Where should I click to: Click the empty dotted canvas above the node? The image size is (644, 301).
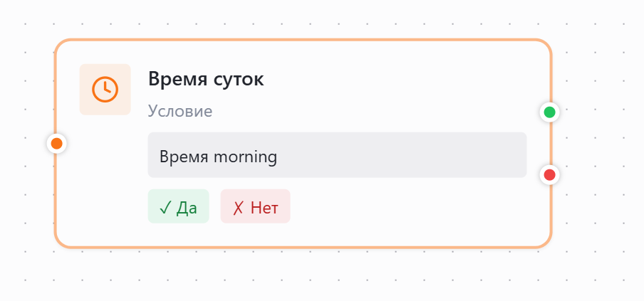tap(321, 18)
